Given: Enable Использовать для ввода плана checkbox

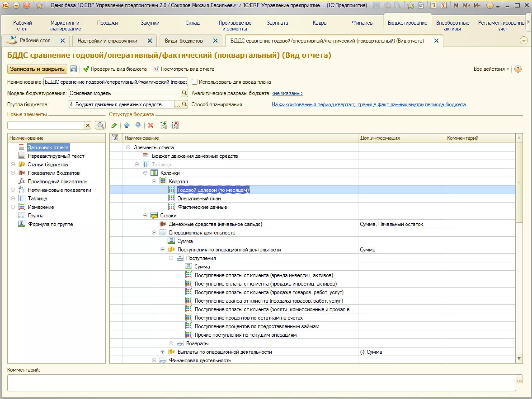Looking at the screenshot, I should coord(194,82).
